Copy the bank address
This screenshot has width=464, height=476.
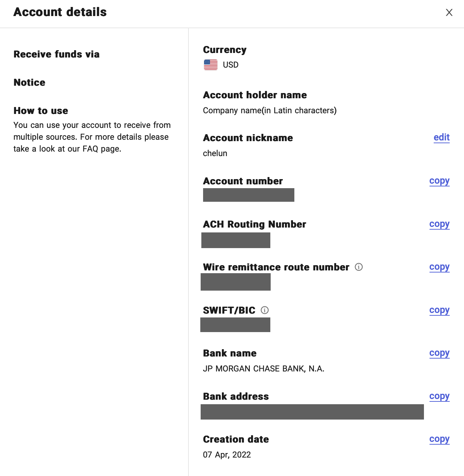(x=439, y=396)
